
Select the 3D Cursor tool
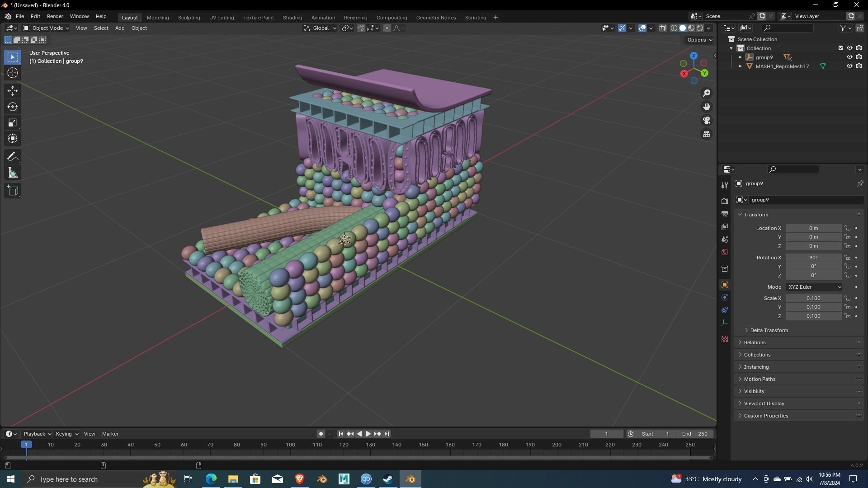(13, 73)
